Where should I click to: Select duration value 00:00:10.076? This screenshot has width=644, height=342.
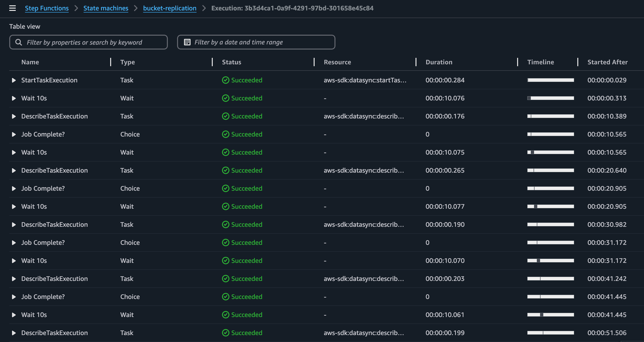pyautogui.click(x=445, y=98)
